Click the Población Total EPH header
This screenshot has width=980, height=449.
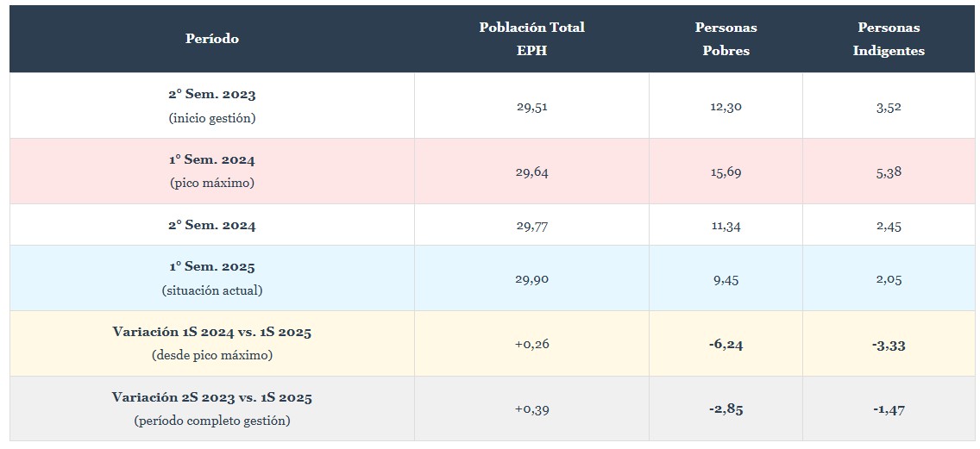[531, 39]
